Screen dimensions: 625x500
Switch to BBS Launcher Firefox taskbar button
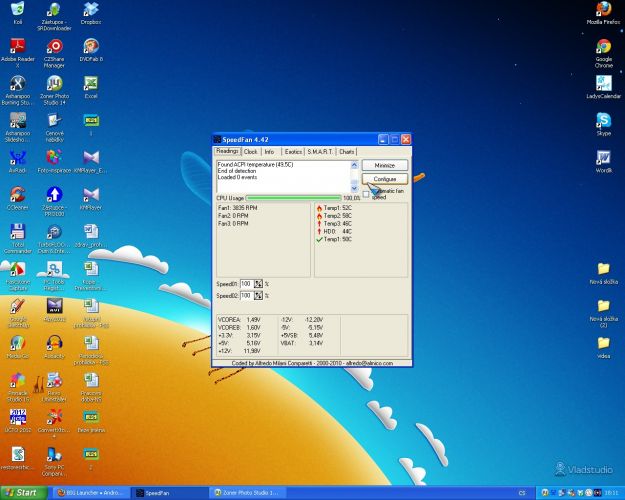point(91,493)
